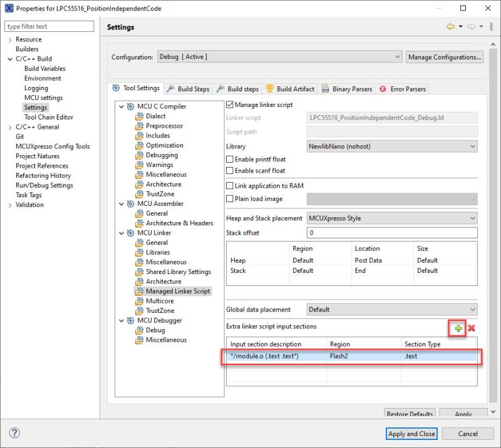Open the Library dropdown showing NewlibNano (nohost)
501x448 pixels.
(388, 148)
